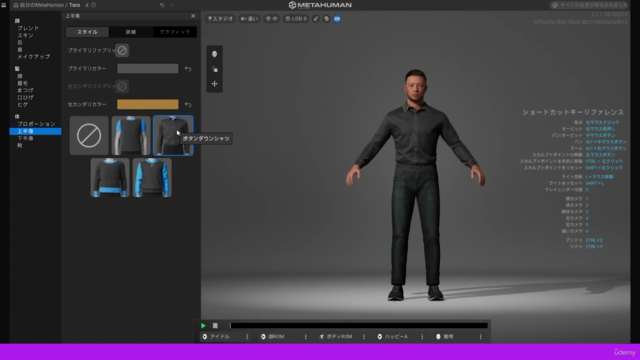640x360 pixels.
Task: Open options menu at right end of animation bar
Action: (480, 337)
